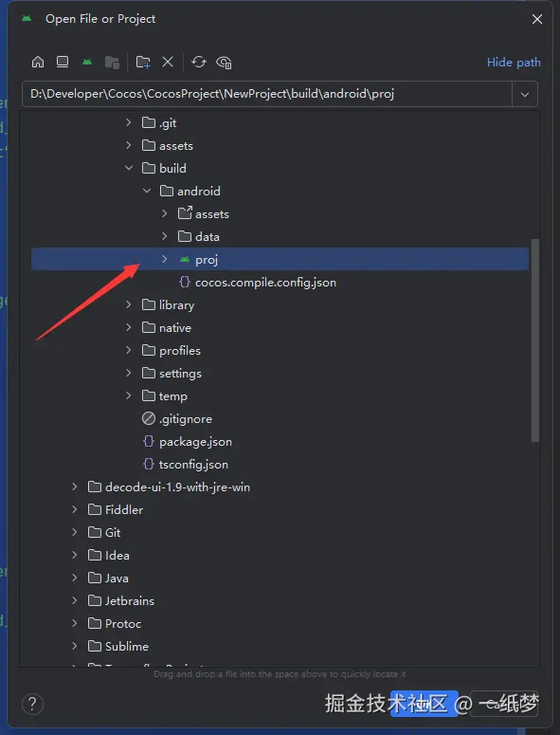This screenshot has height=735, width=560.
Task: Click inside the path text field
Action: click(x=267, y=94)
